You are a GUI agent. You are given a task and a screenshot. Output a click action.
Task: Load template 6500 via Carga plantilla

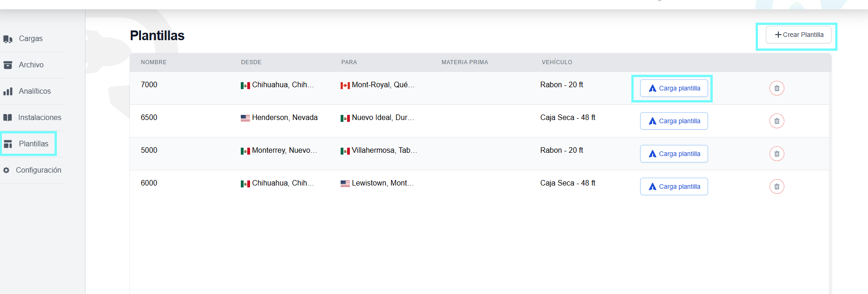click(674, 121)
